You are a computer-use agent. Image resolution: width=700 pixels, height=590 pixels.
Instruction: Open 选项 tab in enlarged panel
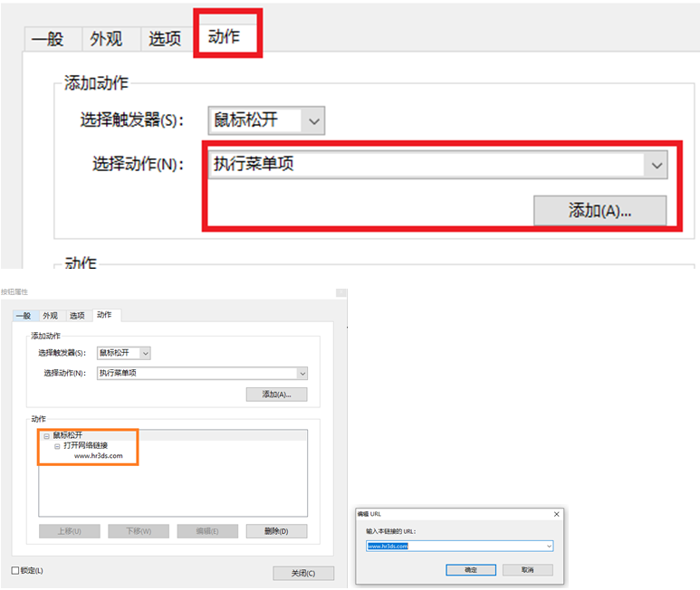pos(165,38)
